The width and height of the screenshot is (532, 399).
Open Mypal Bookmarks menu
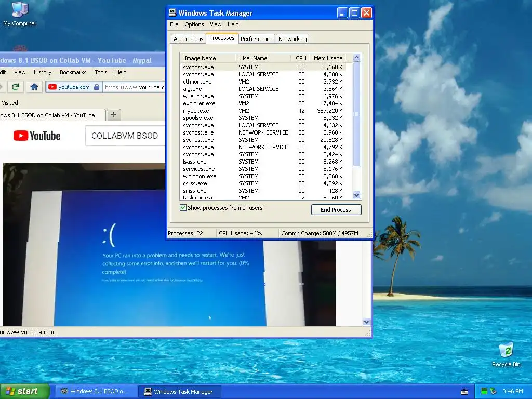73,72
